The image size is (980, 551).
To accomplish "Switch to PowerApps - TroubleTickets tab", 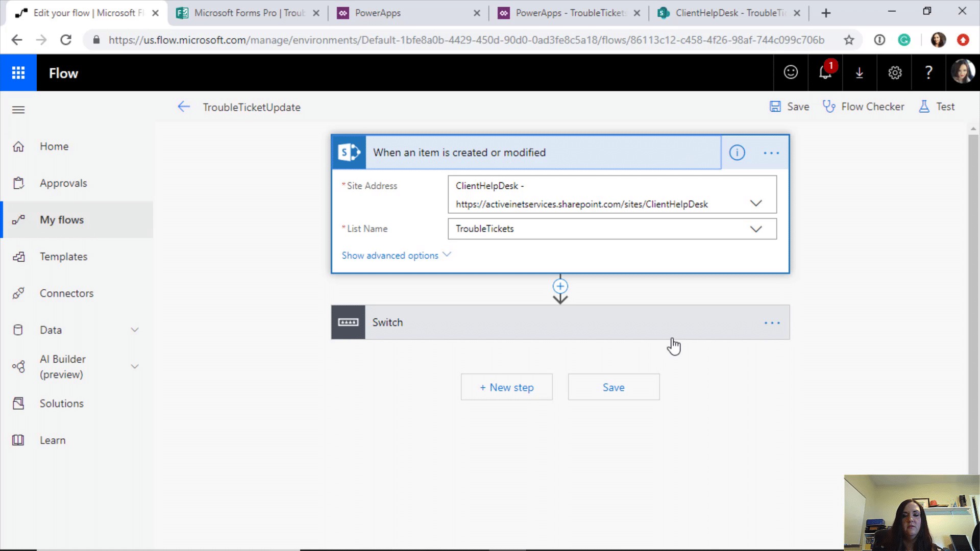I will 569,13.
